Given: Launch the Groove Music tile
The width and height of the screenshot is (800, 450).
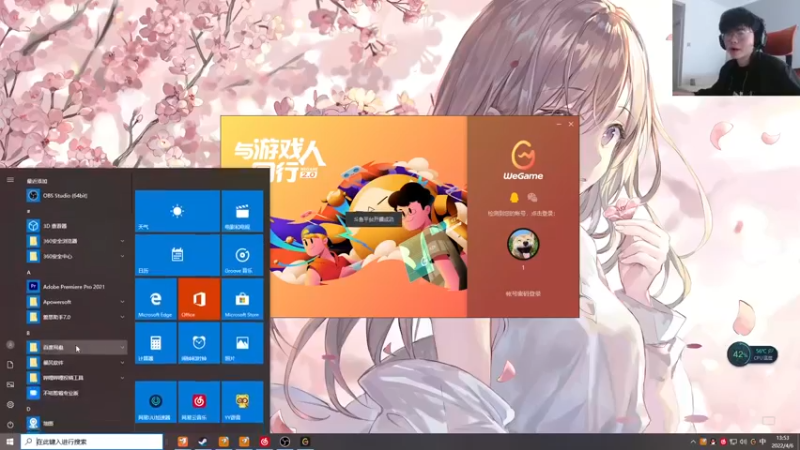Looking at the screenshot, I should 242,255.
